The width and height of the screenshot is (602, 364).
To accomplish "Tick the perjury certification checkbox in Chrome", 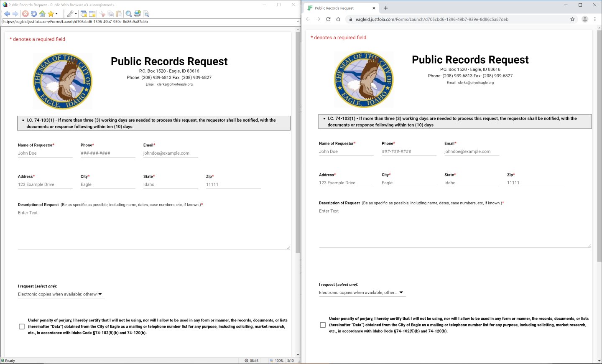I will point(323,325).
